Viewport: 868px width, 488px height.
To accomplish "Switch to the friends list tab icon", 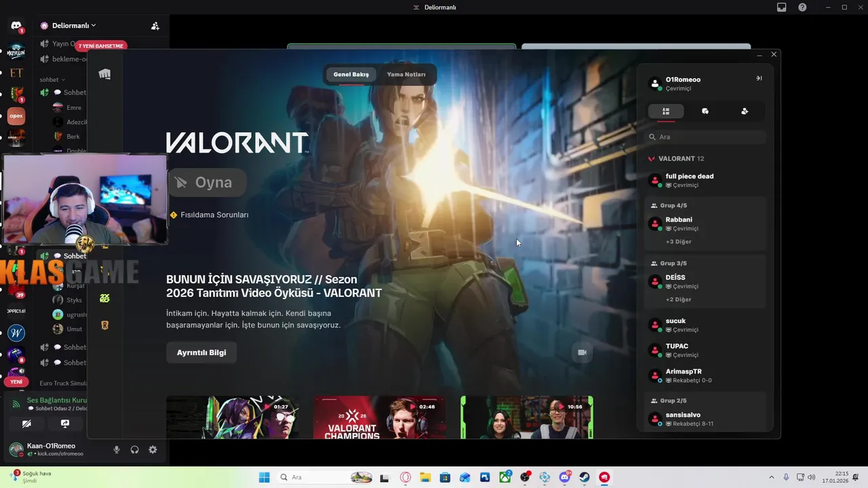I will pos(666,111).
